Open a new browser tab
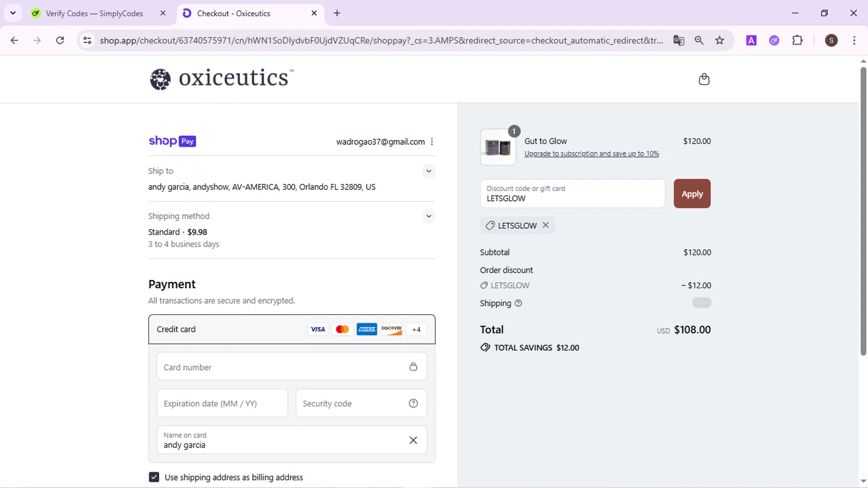 pos(337,13)
